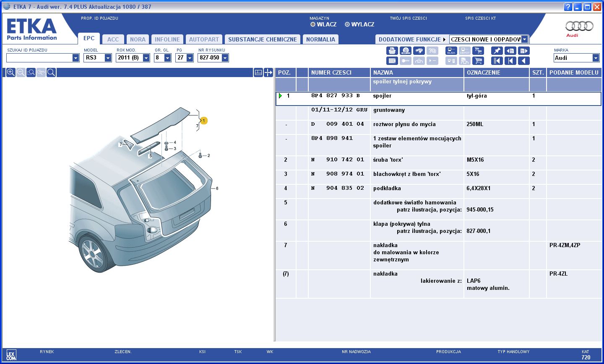Click the double shopping carts icon
Screen dimensions: 604x364
[x=478, y=51]
